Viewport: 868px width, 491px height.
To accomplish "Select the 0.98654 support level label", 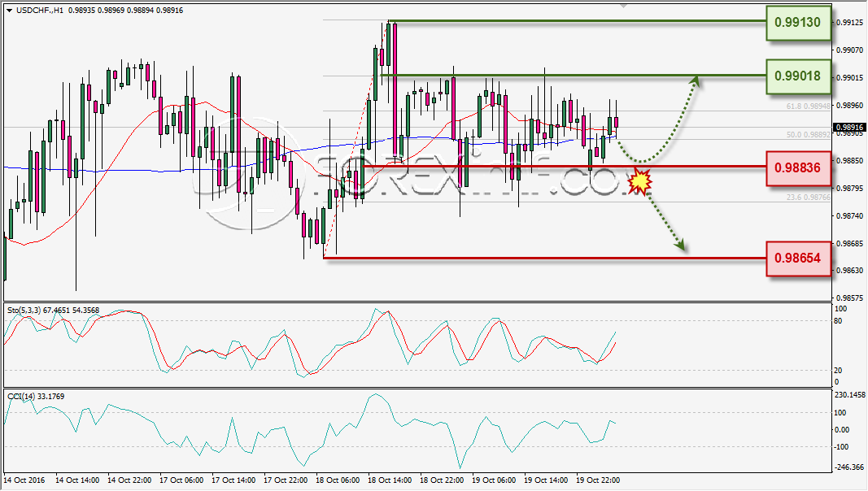I will pyautogui.click(x=798, y=259).
